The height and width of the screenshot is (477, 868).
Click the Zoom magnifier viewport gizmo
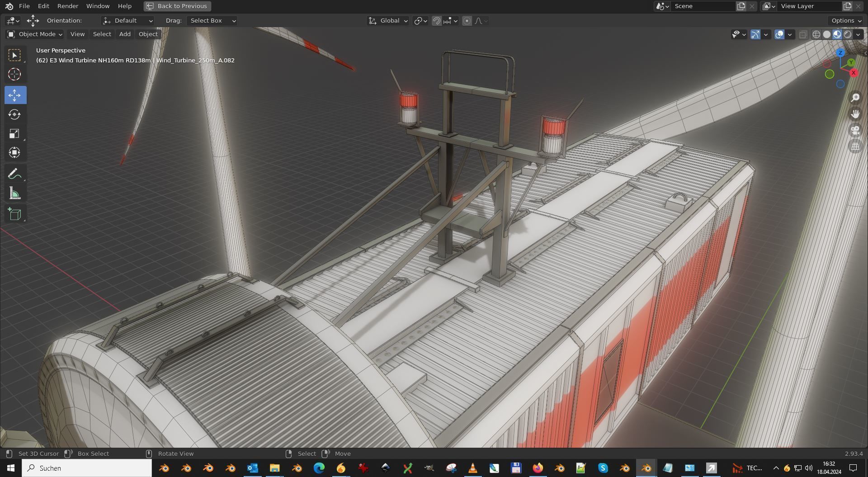855,97
